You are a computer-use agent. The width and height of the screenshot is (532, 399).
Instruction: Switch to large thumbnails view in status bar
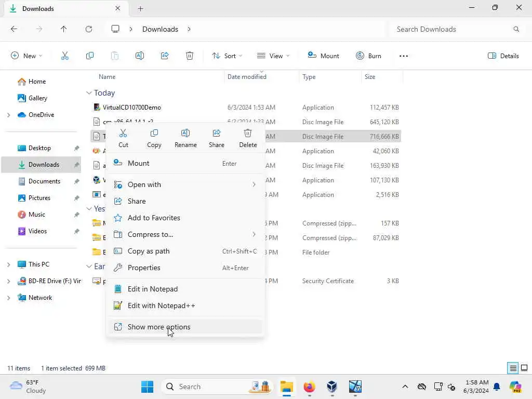tap(524, 368)
